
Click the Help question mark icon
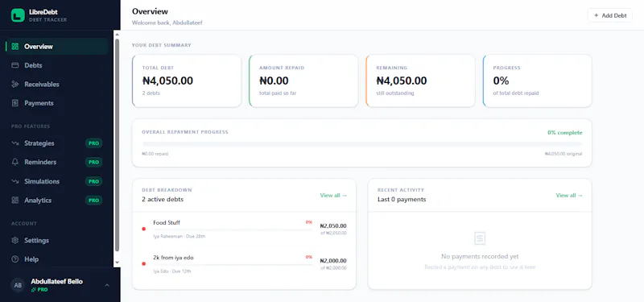point(15,259)
